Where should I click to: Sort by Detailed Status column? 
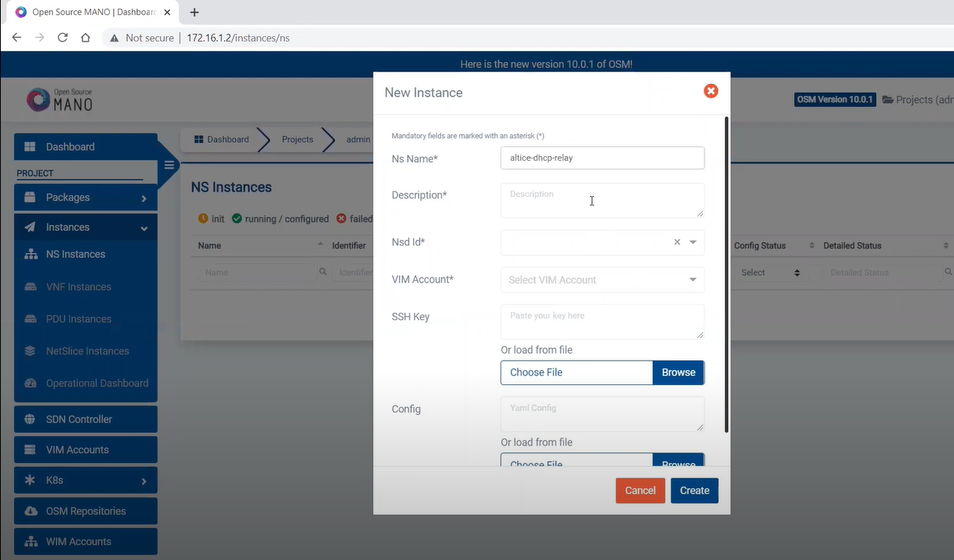pyautogui.click(x=886, y=245)
